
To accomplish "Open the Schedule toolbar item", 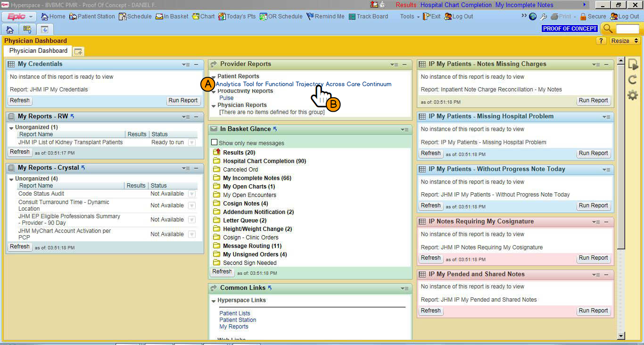I will (135, 16).
